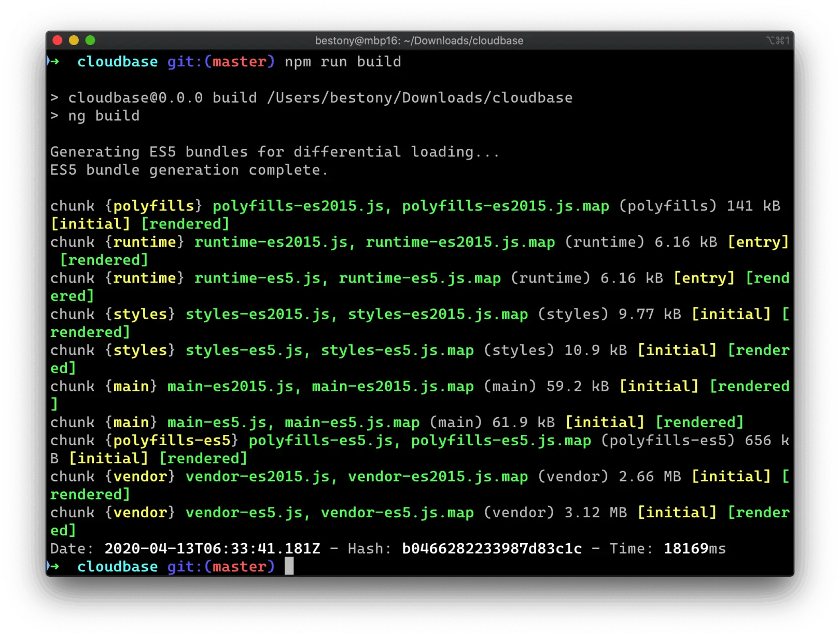Click the '3.12 MB' vendor size
This screenshot has width=840, height=637.
pos(595,513)
